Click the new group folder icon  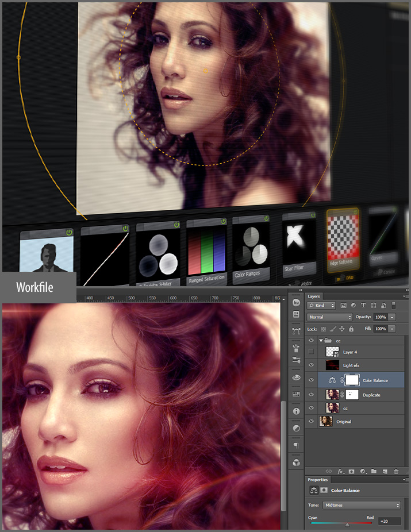coord(374,471)
